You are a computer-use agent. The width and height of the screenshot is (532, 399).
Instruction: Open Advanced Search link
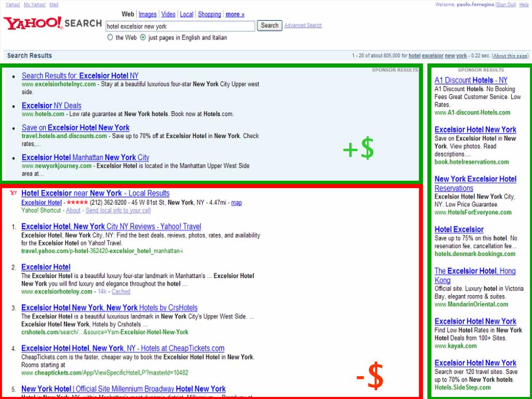pyautogui.click(x=303, y=25)
